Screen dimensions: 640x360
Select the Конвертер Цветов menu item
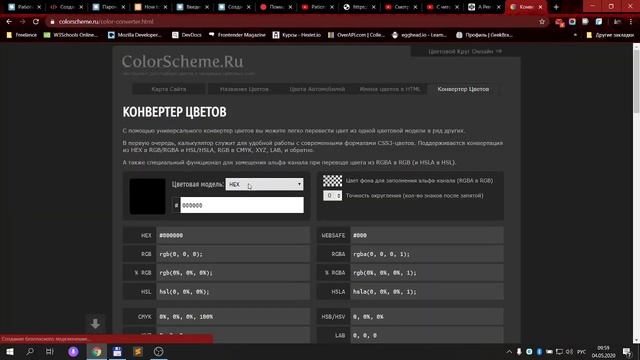pyautogui.click(x=463, y=89)
